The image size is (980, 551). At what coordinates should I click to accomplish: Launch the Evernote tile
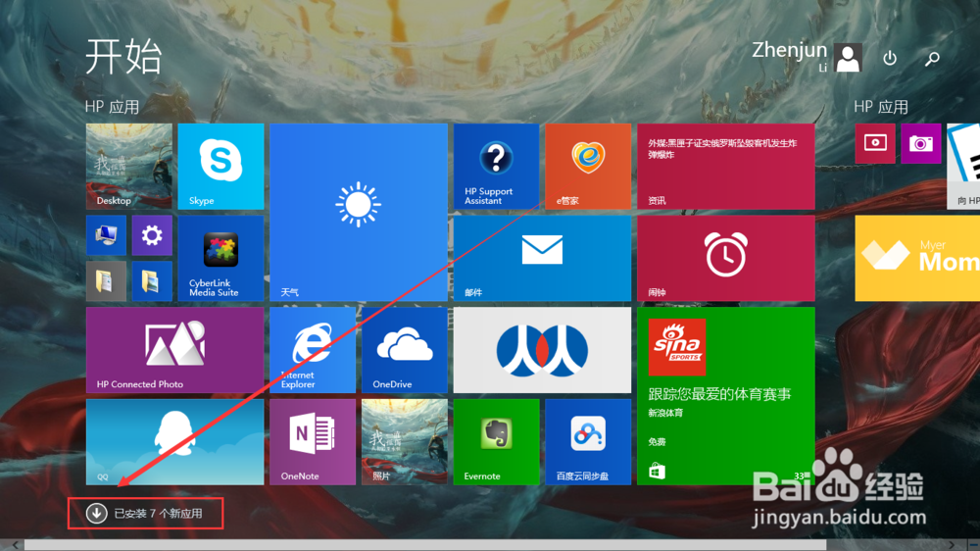coord(496,442)
